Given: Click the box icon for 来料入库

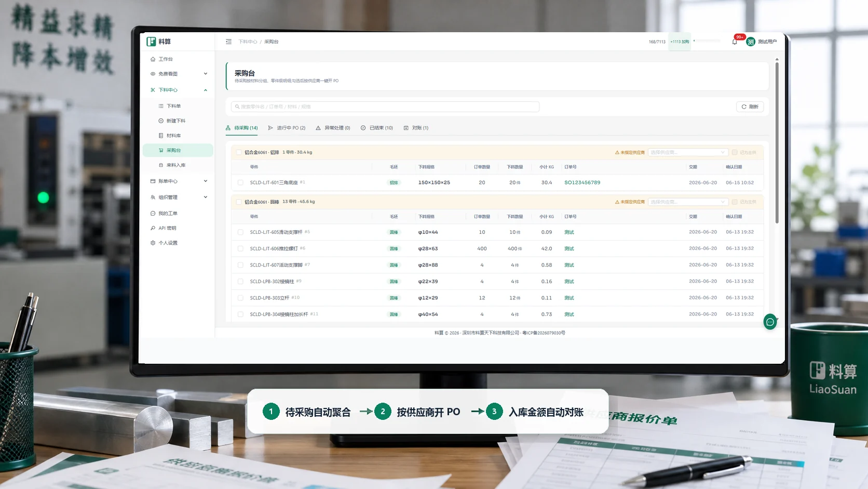Looking at the screenshot, I should click(x=161, y=165).
